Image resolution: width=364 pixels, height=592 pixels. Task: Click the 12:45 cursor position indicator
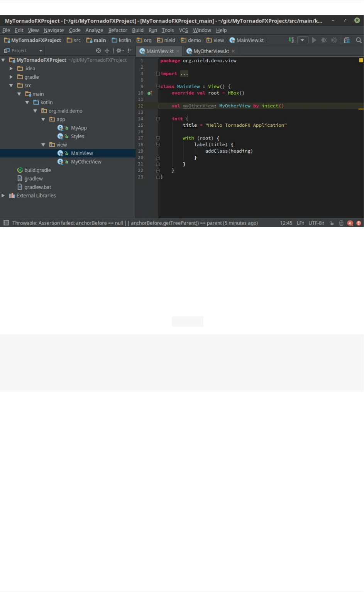pos(286,223)
